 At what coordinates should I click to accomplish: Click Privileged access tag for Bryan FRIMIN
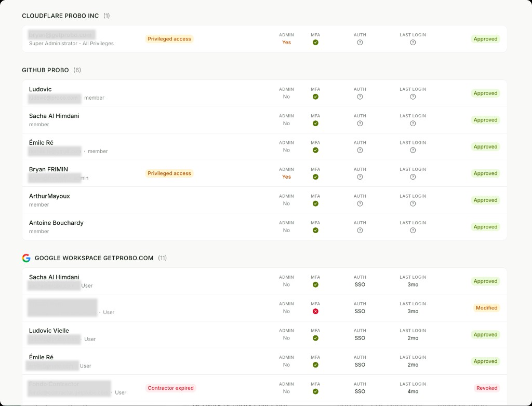tap(169, 173)
